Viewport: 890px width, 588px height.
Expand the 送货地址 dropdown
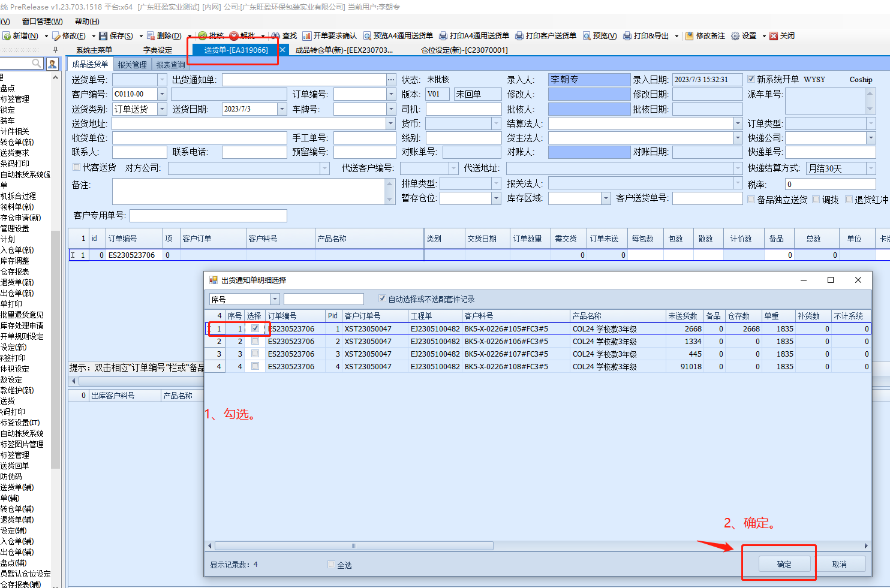pos(391,123)
